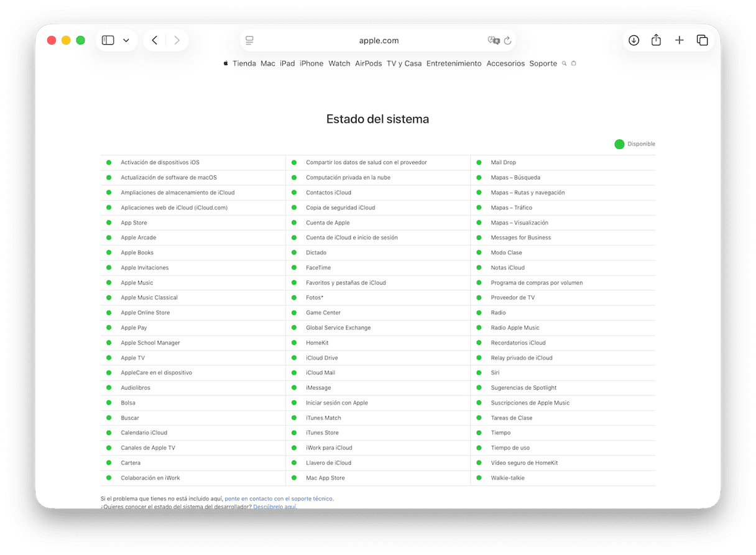Click the apple.com address bar

(379, 40)
